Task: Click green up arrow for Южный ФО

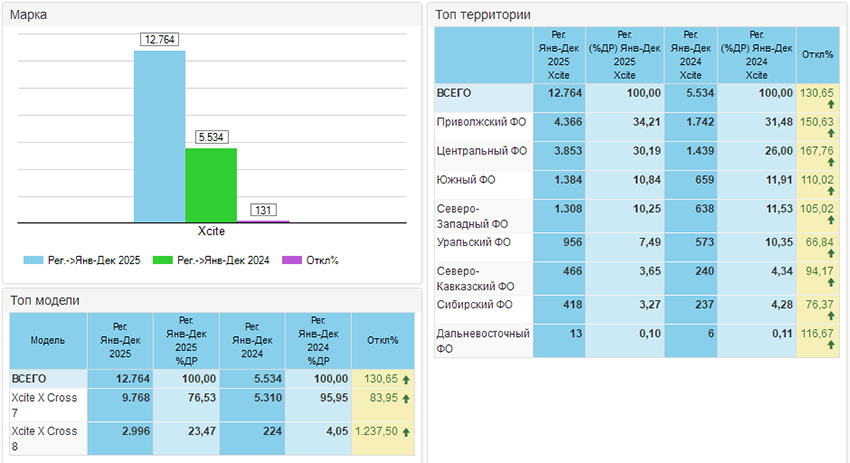Action: tap(831, 192)
